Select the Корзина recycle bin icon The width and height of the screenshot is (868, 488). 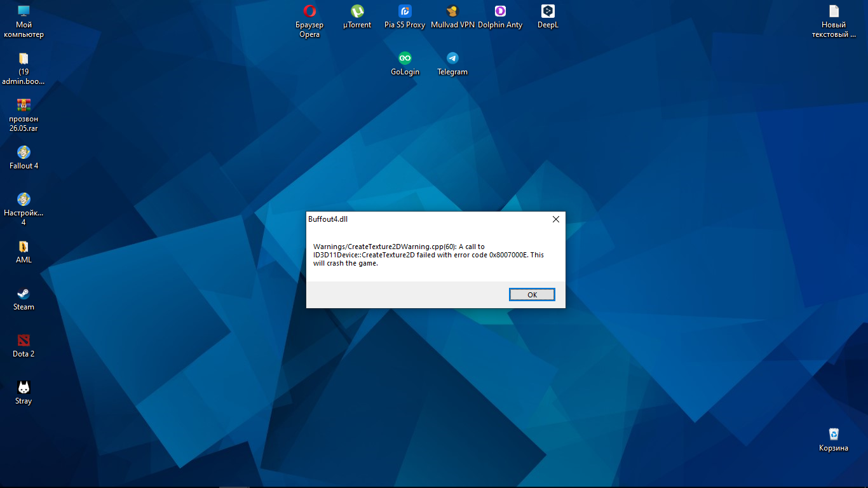(834, 435)
